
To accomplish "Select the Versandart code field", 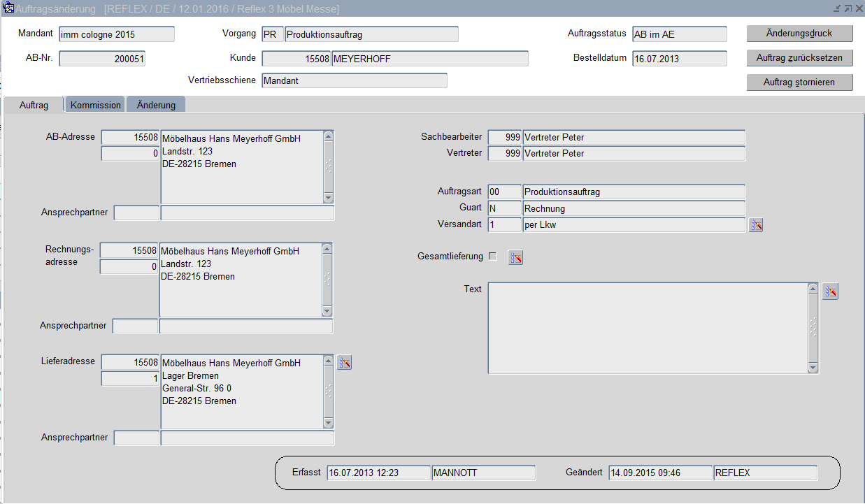I will [504, 225].
